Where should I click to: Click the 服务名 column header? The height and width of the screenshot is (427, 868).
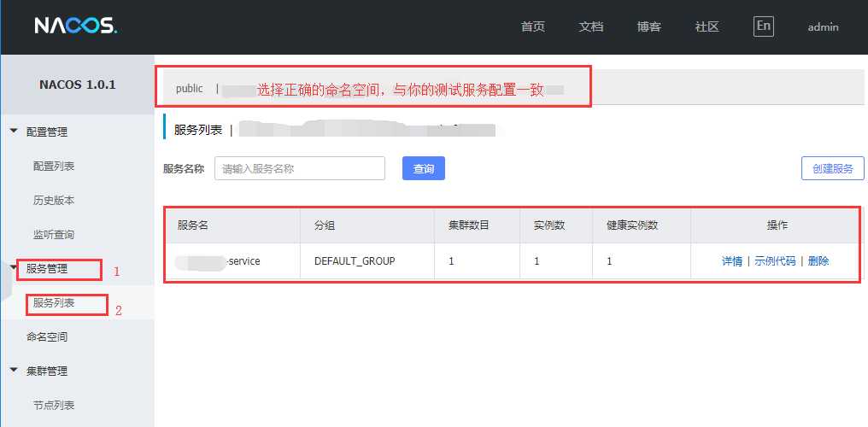192,225
